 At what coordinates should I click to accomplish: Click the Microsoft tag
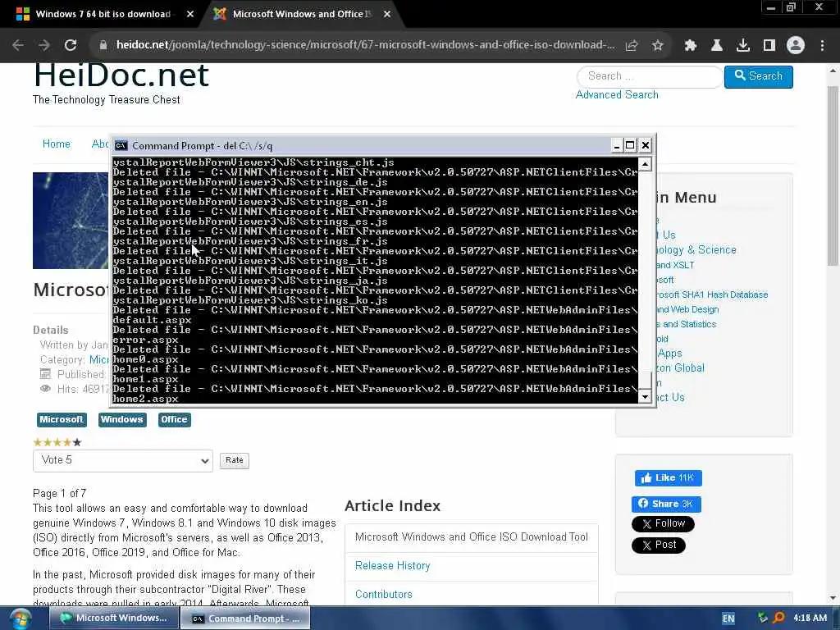pyautogui.click(x=62, y=419)
